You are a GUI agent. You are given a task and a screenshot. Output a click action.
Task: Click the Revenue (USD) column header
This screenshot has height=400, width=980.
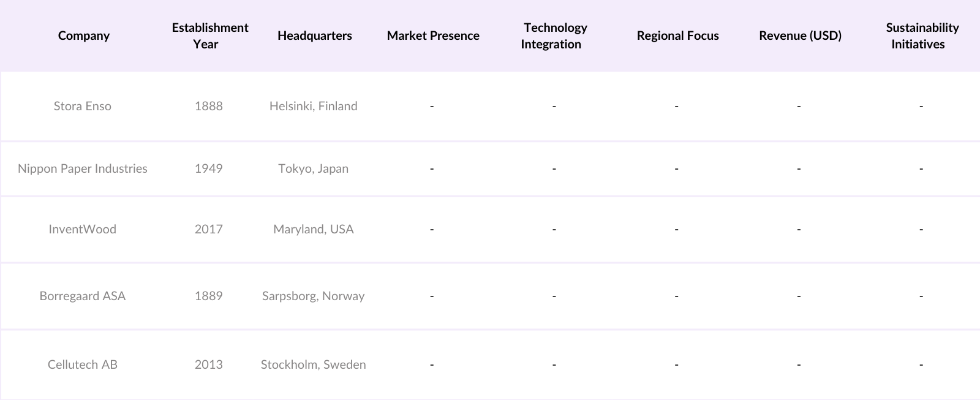[x=799, y=36]
